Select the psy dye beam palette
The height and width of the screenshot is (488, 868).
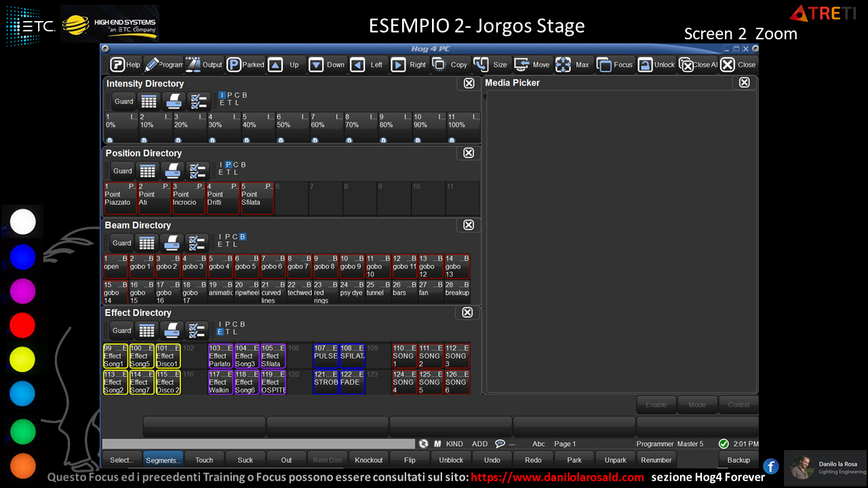(351, 292)
